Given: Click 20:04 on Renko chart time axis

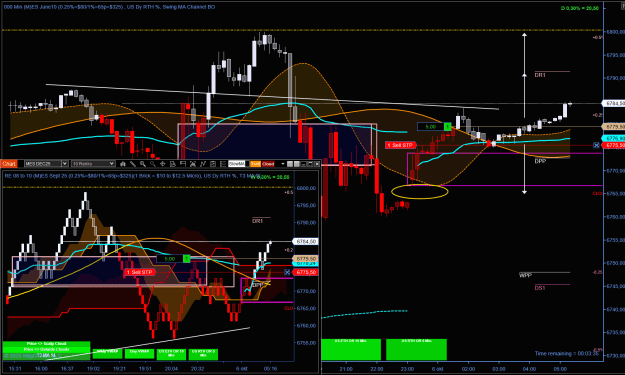Looking at the screenshot, I should pos(171,369).
